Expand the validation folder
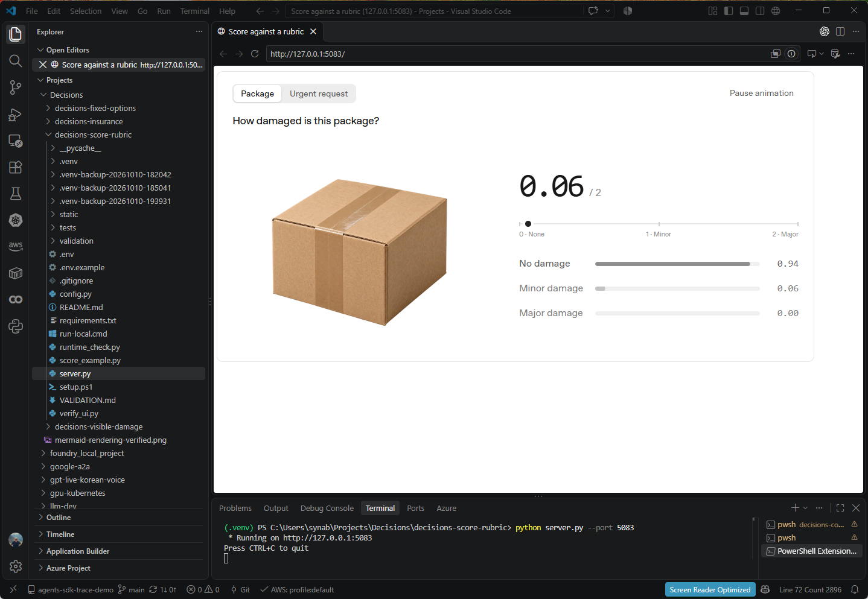 76,241
